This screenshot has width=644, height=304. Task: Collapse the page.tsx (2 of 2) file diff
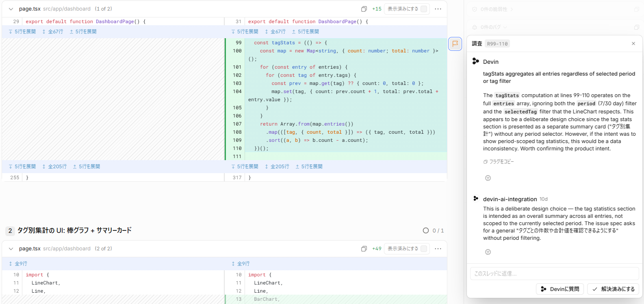point(11,249)
